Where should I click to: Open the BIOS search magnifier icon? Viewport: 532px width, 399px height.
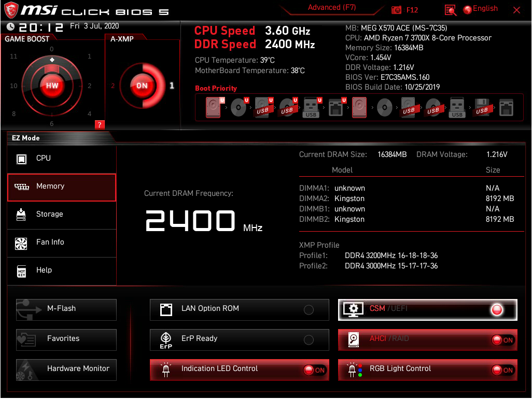[x=450, y=10]
